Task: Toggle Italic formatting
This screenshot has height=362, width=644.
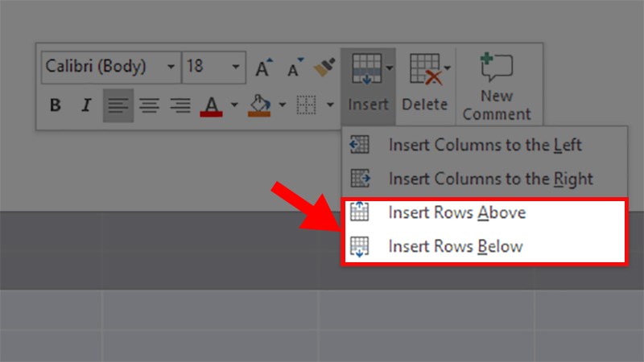Action: 86,105
